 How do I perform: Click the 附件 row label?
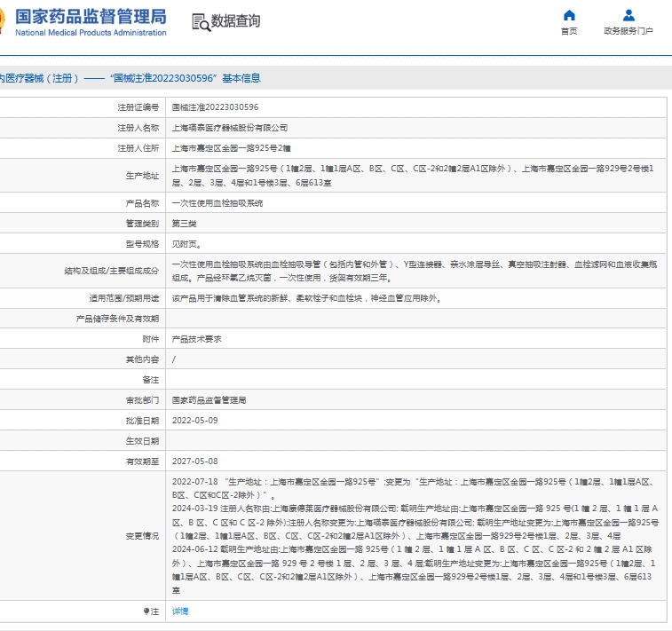pyautogui.click(x=150, y=339)
